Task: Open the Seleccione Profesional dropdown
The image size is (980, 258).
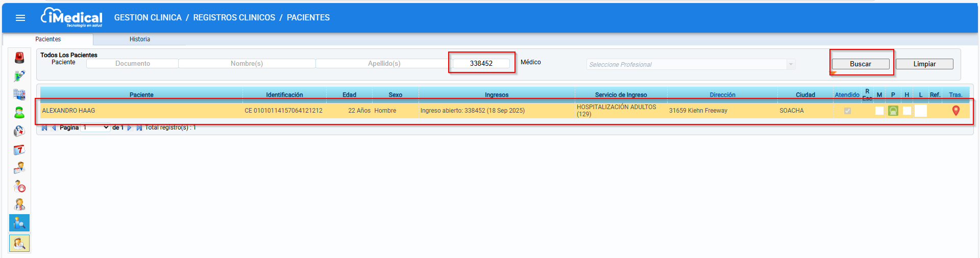Action: point(690,64)
